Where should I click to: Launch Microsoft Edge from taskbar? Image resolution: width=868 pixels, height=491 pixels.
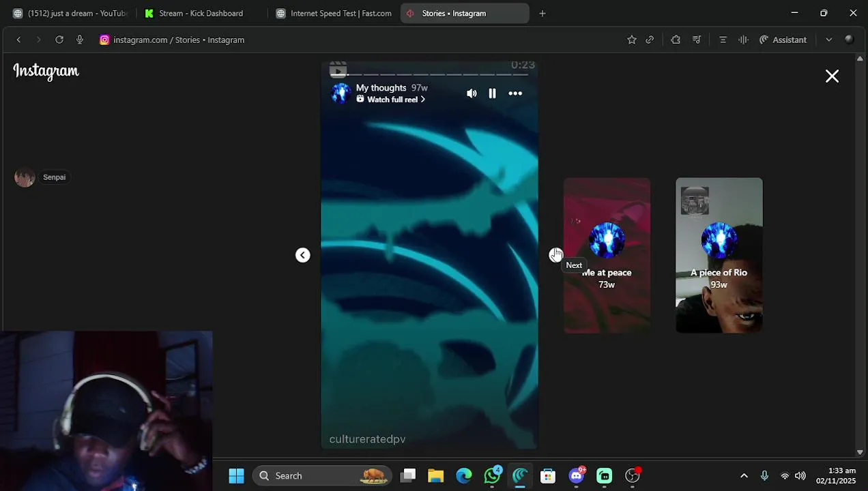[464, 476]
